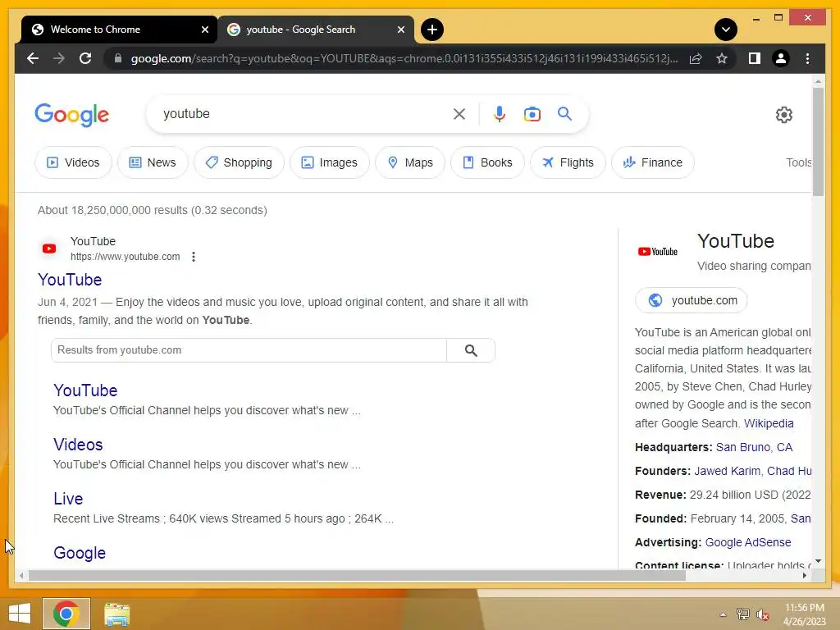Click the horizontal scrollbar thumb
This screenshot has width=840, height=630.
(357, 575)
